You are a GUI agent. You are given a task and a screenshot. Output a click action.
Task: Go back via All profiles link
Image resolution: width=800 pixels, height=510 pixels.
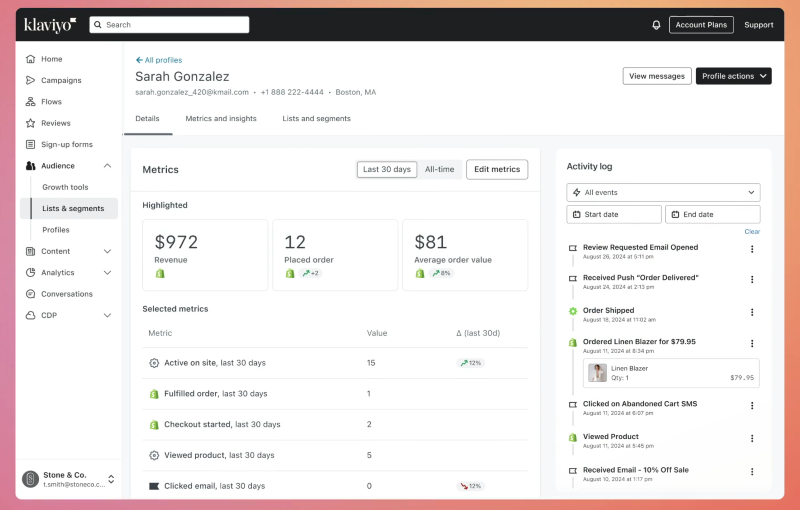click(x=159, y=60)
